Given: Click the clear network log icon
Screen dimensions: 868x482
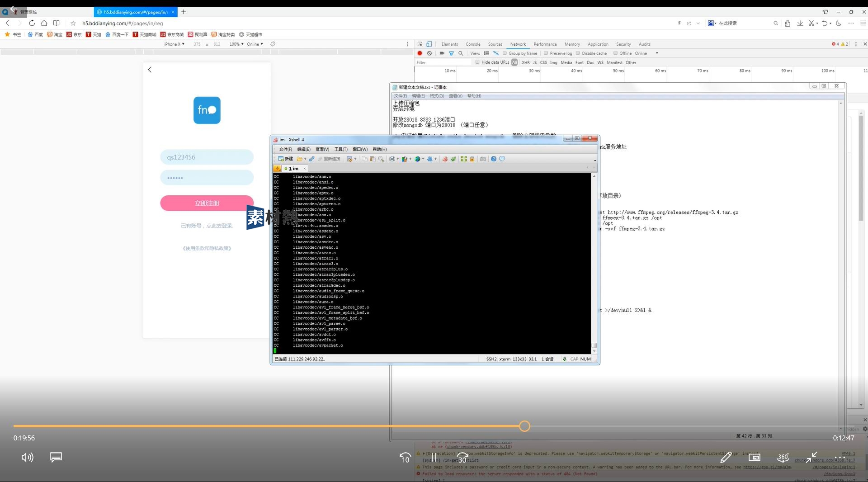Looking at the screenshot, I should coord(429,53).
